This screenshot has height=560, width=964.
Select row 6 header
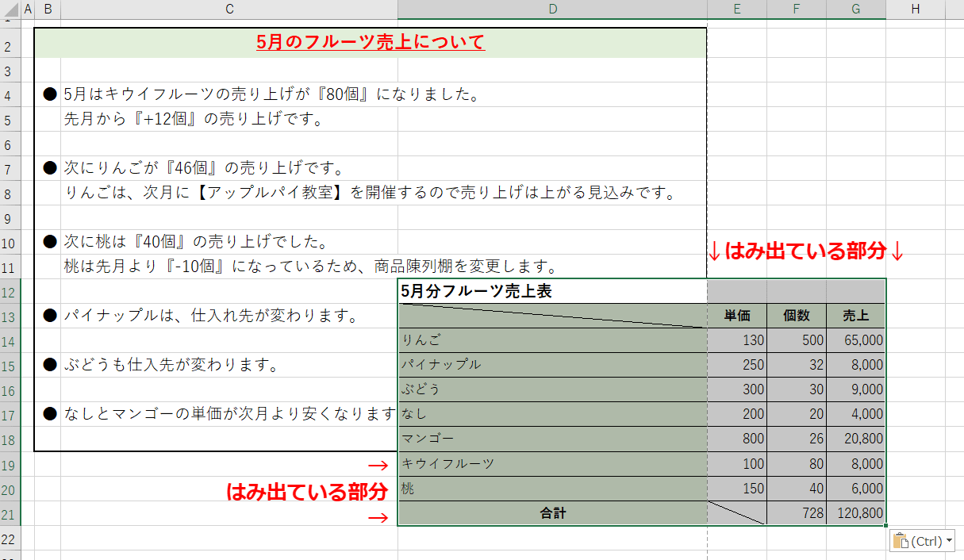[10, 144]
